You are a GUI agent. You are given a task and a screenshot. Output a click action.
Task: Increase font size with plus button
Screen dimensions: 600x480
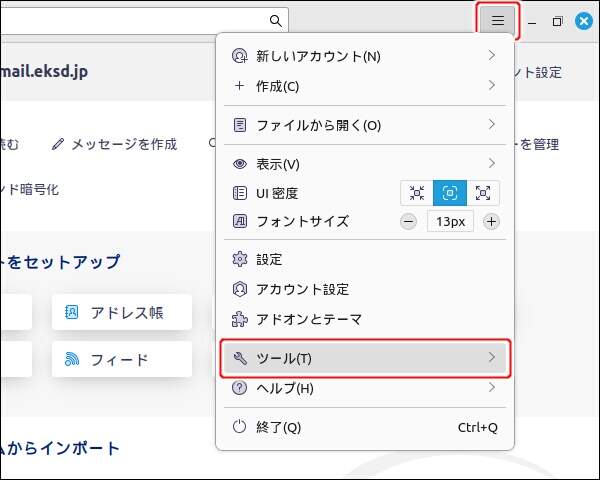click(491, 222)
